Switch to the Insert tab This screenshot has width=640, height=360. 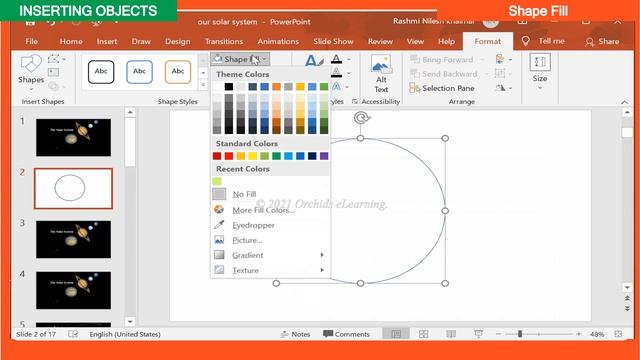(x=107, y=41)
